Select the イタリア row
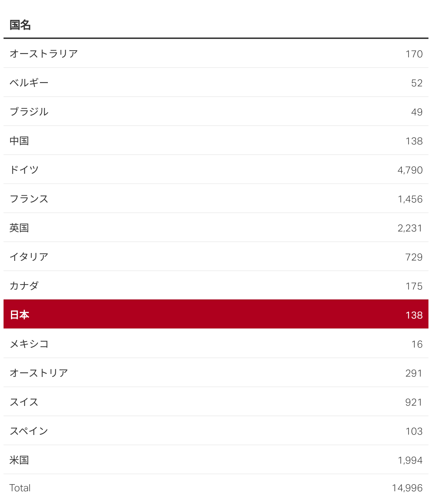Image resolution: width=432 pixels, height=504 pixels. click(216, 257)
